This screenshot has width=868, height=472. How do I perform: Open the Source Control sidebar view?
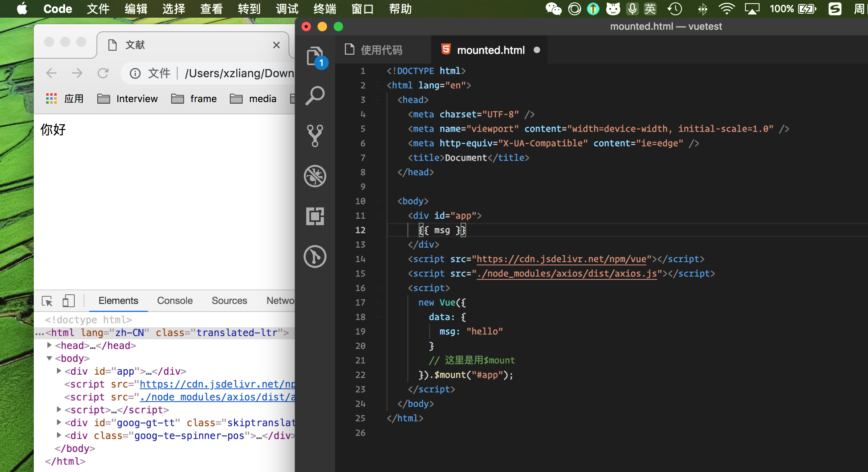315,135
